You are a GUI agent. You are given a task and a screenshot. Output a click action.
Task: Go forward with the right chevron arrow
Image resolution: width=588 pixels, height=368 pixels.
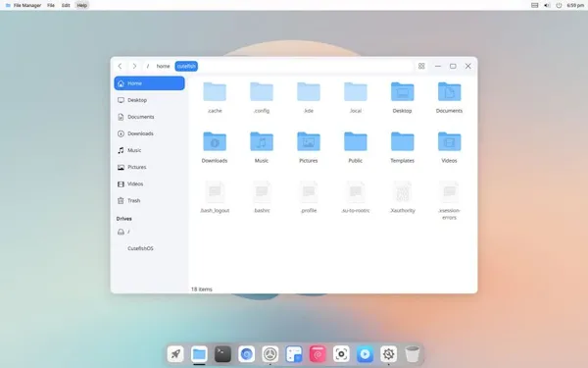pos(134,66)
